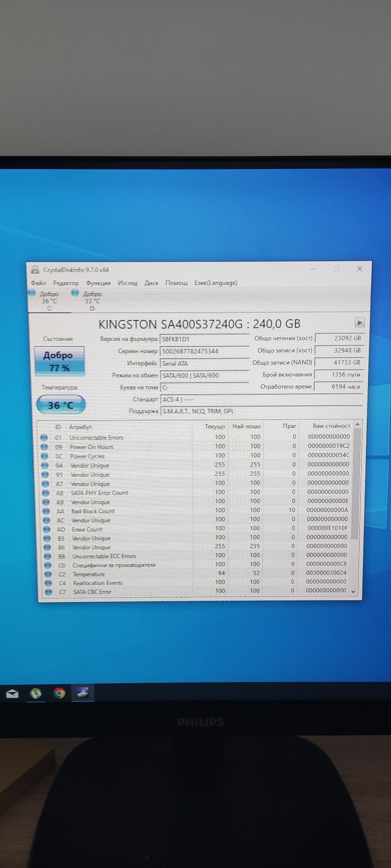Click the status circle for Temperature row
The height and width of the screenshot is (868, 391).
tap(48, 574)
